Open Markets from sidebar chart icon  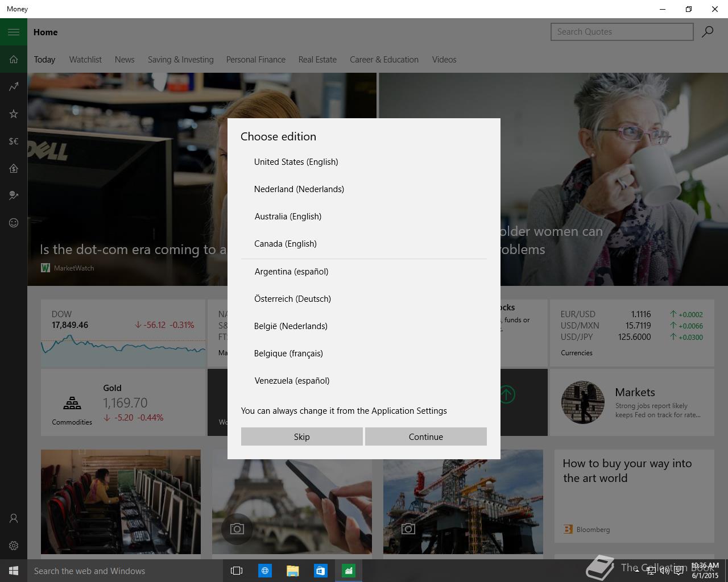pyautogui.click(x=14, y=86)
